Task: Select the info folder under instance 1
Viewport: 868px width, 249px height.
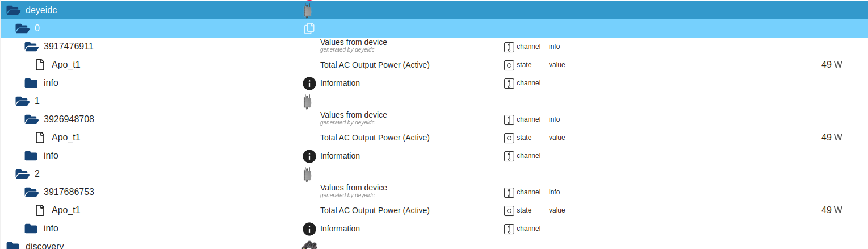Action: click(x=51, y=156)
